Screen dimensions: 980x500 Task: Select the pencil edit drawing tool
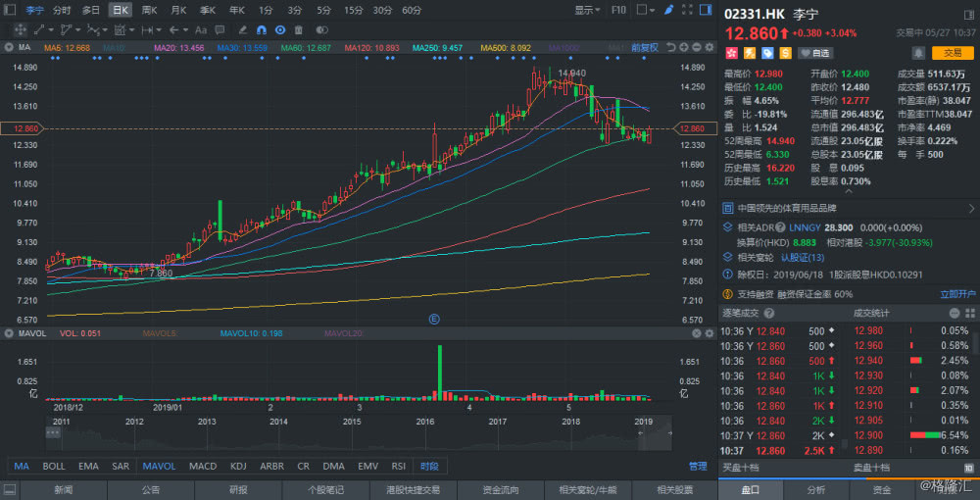243,29
